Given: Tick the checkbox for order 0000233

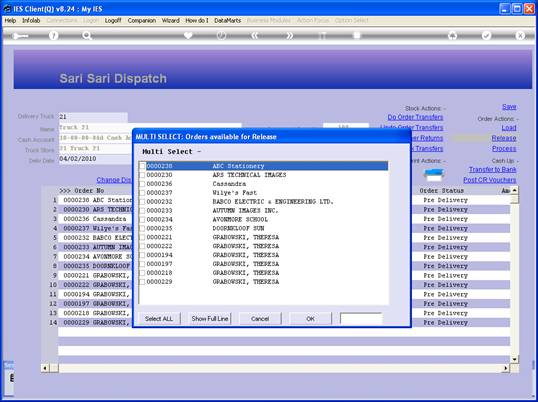Looking at the screenshot, I should pyautogui.click(x=142, y=211).
